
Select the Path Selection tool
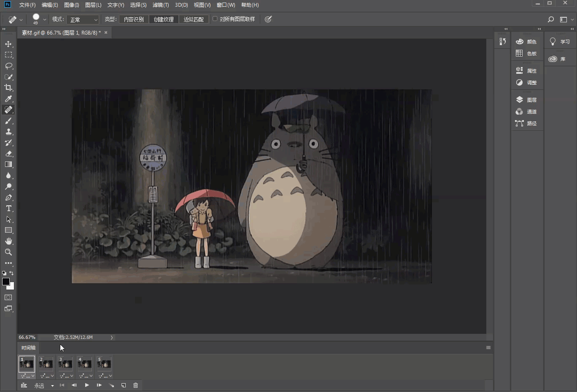tap(8, 219)
